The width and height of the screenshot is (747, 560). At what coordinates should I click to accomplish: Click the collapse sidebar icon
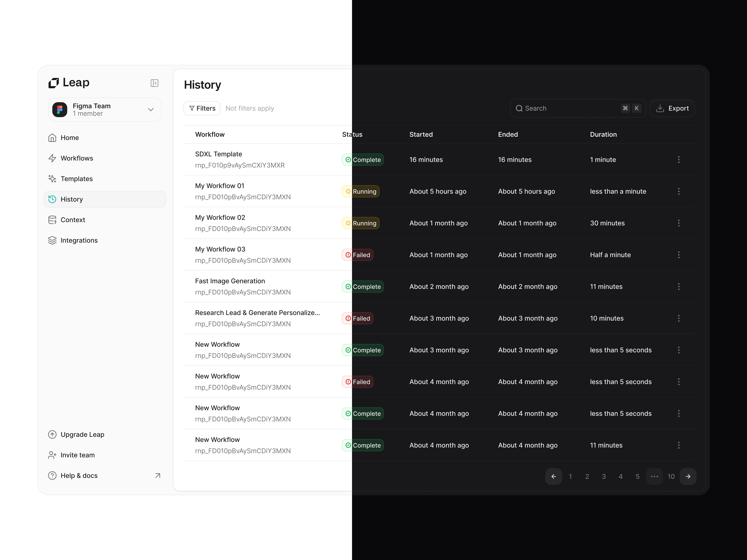point(154,83)
